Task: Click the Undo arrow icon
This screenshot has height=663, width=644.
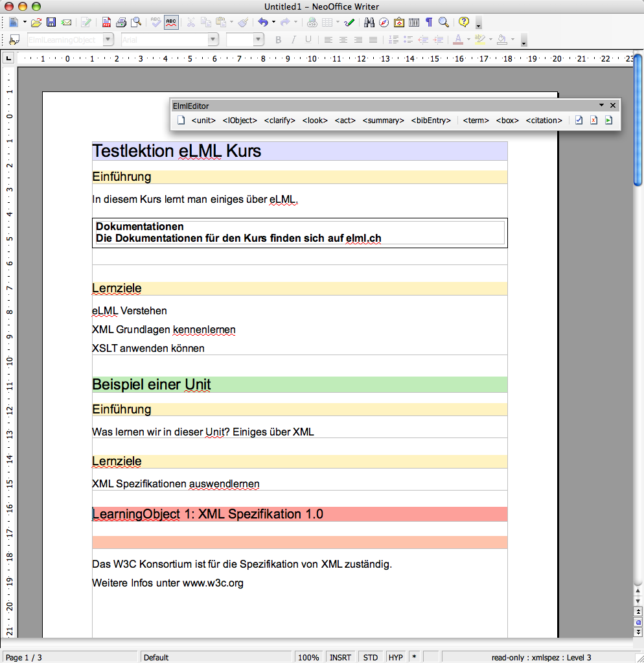Action: click(x=262, y=23)
